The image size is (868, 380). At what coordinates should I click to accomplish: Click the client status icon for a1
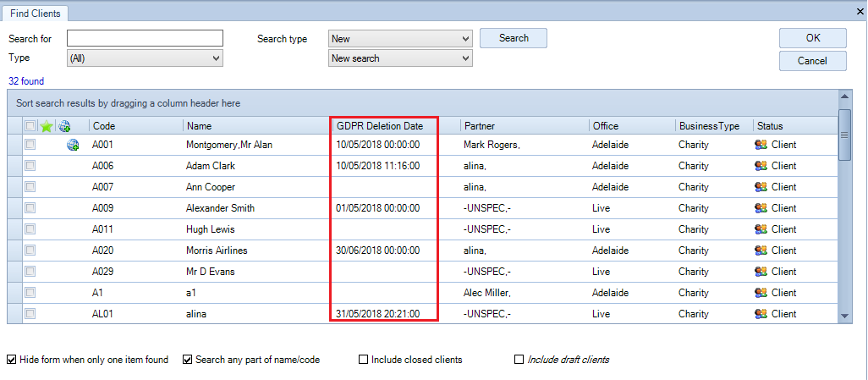[761, 293]
